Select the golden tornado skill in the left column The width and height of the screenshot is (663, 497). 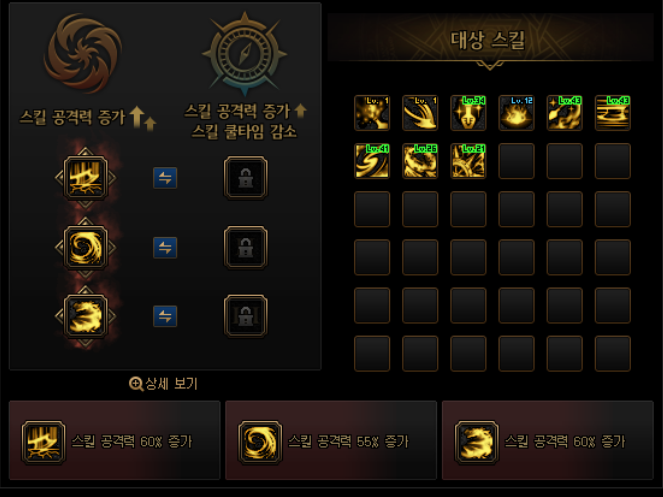(x=85, y=247)
